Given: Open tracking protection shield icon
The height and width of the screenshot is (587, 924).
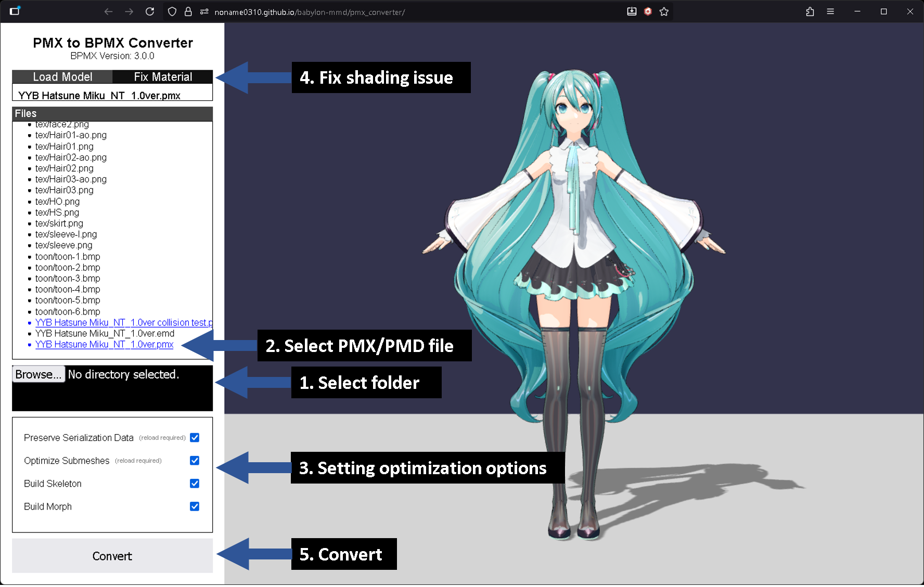Looking at the screenshot, I should [x=172, y=11].
